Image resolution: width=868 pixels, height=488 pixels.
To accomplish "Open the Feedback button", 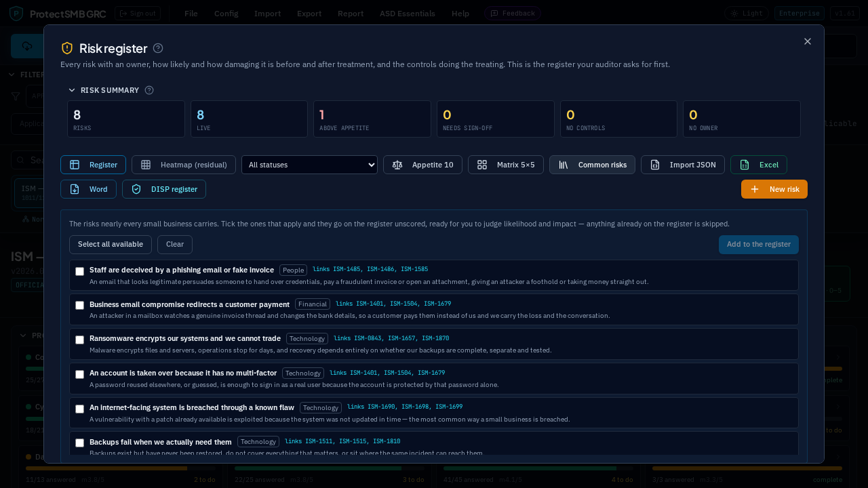I will pyautogui.click(x=513, y=14).
